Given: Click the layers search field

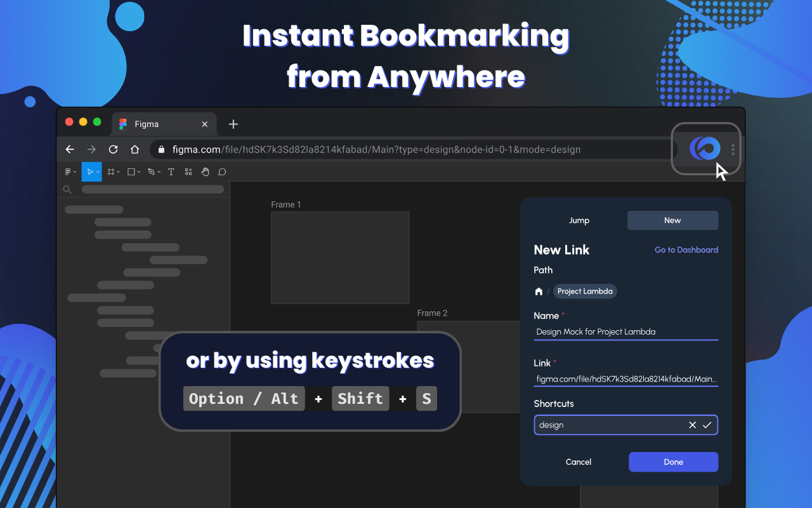Looking at the screenshot, I should [153, 189].
